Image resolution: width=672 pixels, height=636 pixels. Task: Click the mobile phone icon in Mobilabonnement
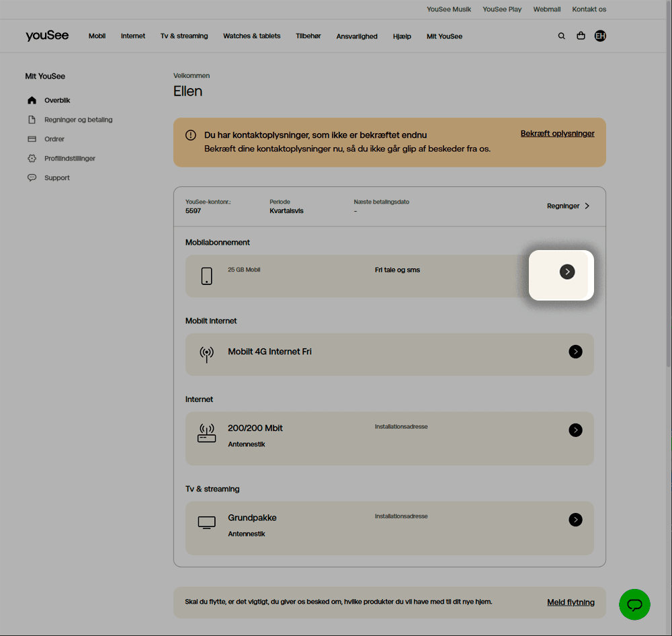(206, 276)
